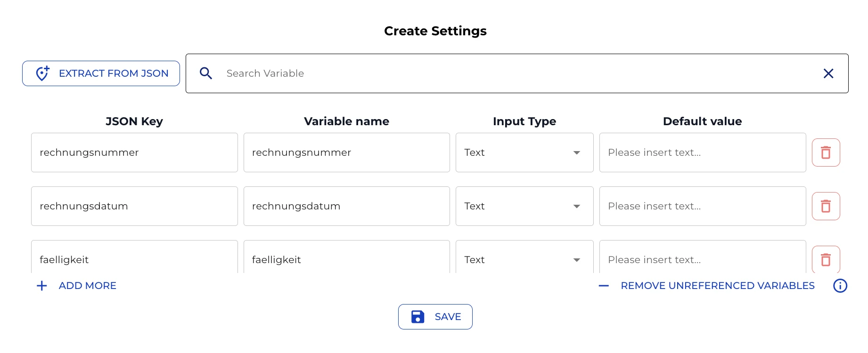Image resolution: width=868 pixels, height=353 pixels.
Task: Click Add More button
Action: (76, 286)
